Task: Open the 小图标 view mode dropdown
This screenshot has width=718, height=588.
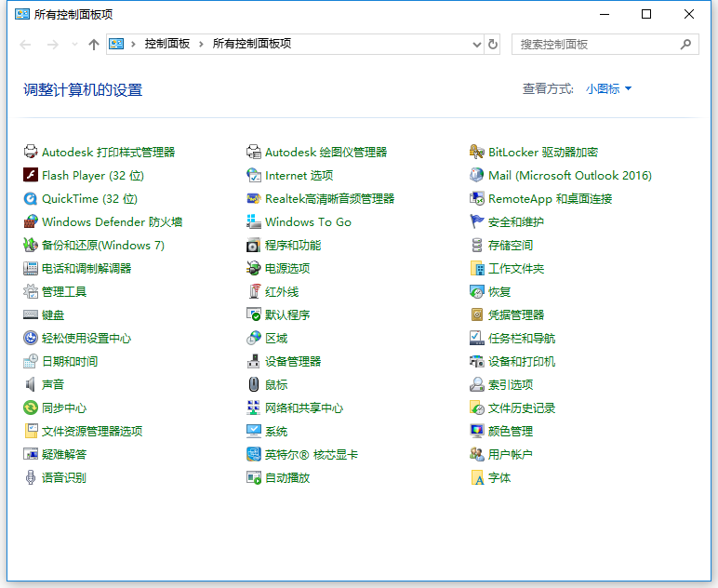Action: 608,88
